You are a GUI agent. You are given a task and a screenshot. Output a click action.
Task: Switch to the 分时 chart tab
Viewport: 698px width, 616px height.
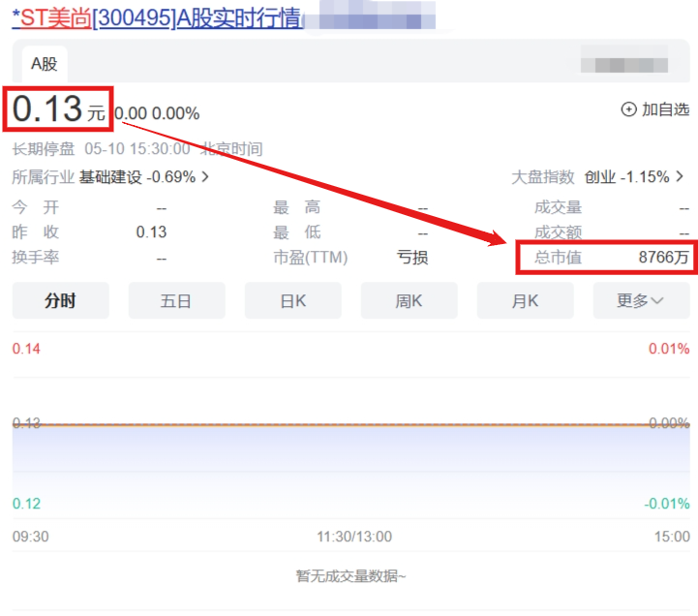point(61,300)
